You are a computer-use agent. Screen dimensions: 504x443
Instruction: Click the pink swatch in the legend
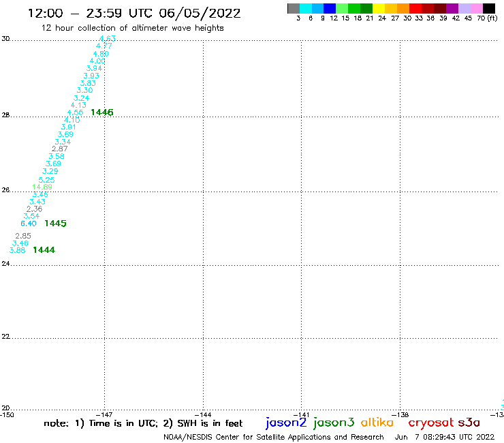point(477,8)
